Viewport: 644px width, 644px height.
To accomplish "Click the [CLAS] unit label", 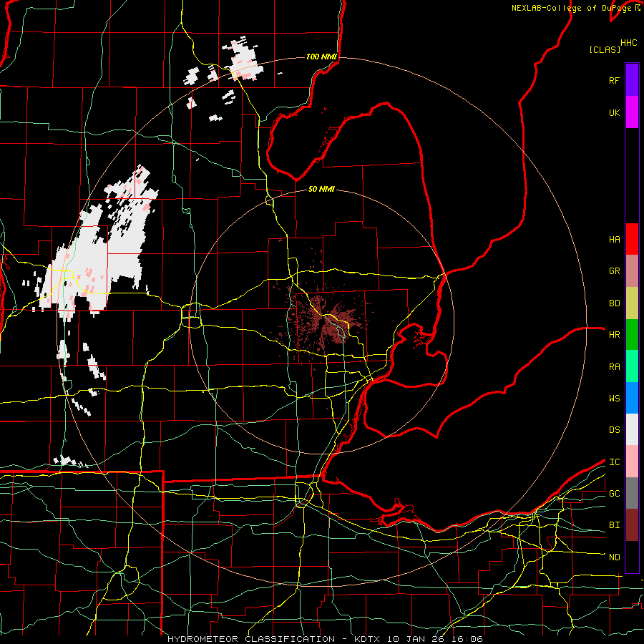I will point(605,49).
